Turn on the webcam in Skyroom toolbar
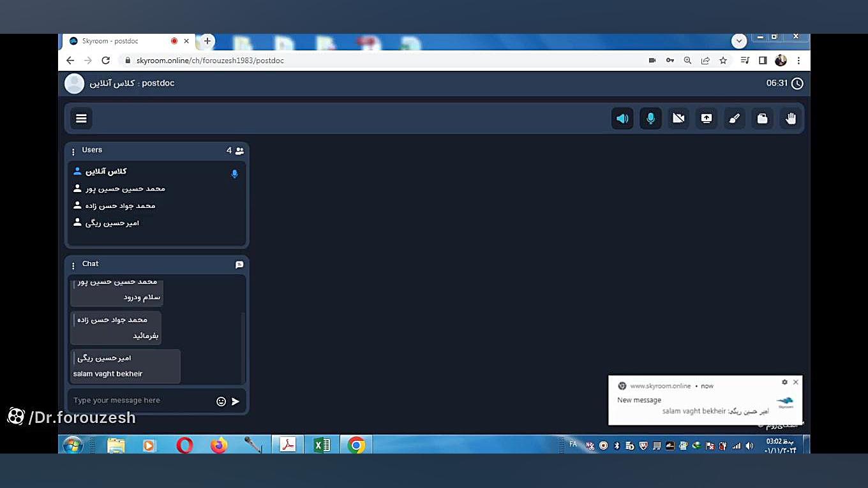 coord(678,118)
